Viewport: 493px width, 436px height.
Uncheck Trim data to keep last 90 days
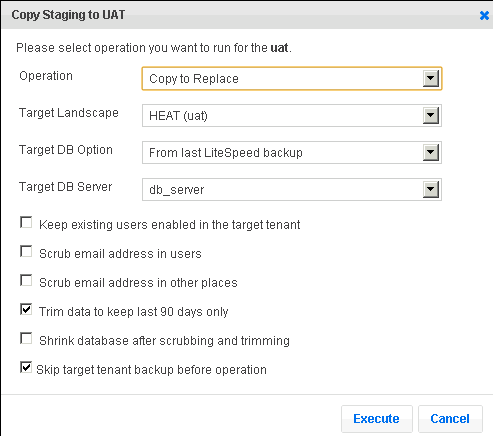point(26,309)
